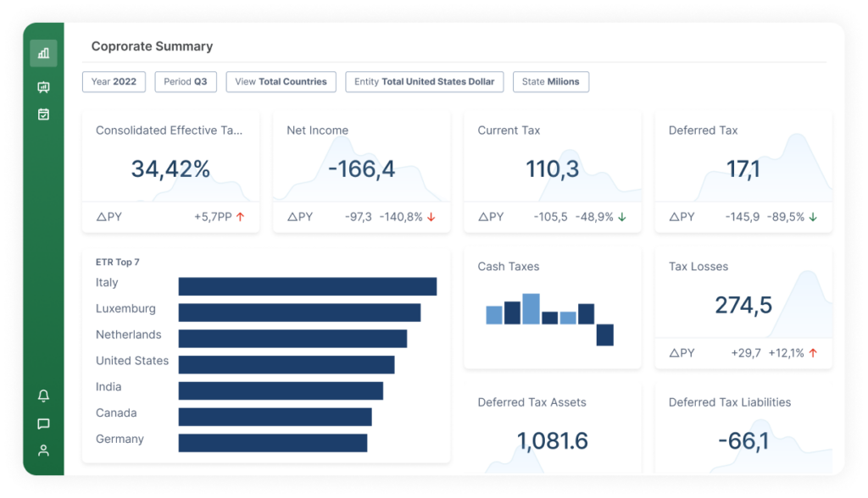
Task: Open the View Total Countries filter
Action: pyautogui.click(x=281, y=81)
